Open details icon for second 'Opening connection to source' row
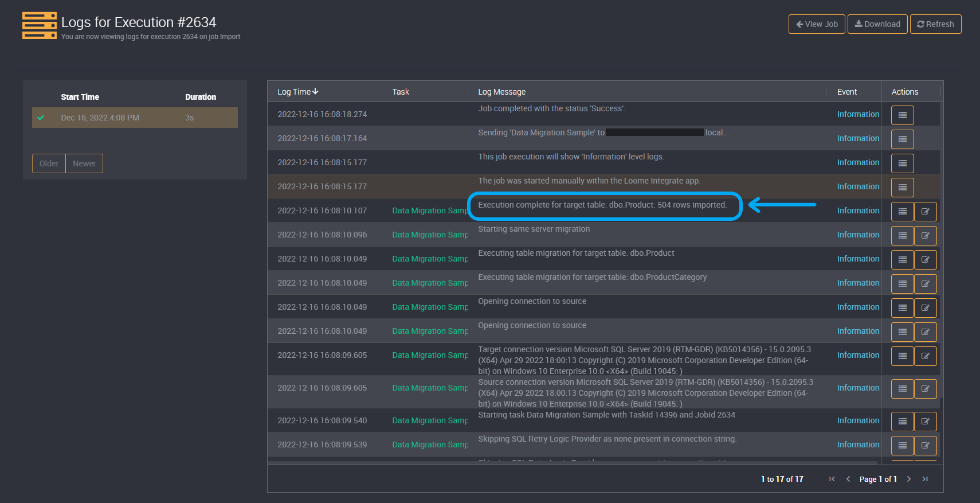980x503 pixels. coord(903,332)
